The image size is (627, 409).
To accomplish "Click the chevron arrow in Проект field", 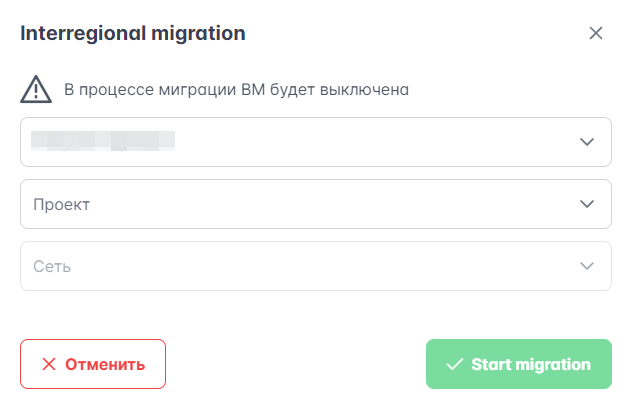I will point(587,204).
